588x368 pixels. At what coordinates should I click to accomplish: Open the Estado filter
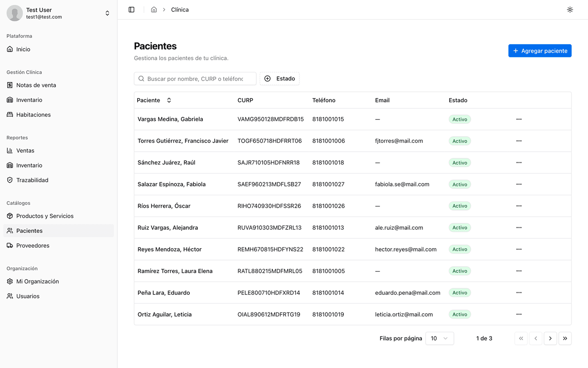280,79
